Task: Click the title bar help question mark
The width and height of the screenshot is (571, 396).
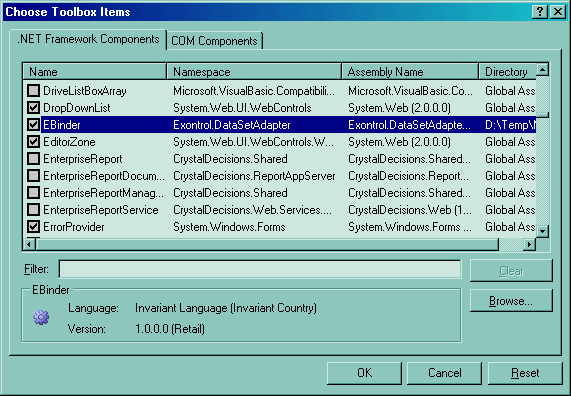Action: (540, 12)
